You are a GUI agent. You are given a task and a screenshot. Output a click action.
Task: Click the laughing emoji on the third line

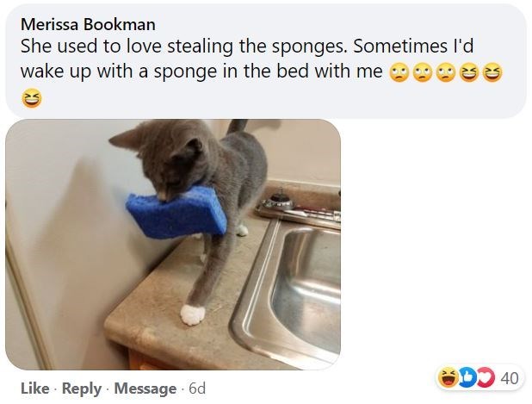tap(29, 98)
